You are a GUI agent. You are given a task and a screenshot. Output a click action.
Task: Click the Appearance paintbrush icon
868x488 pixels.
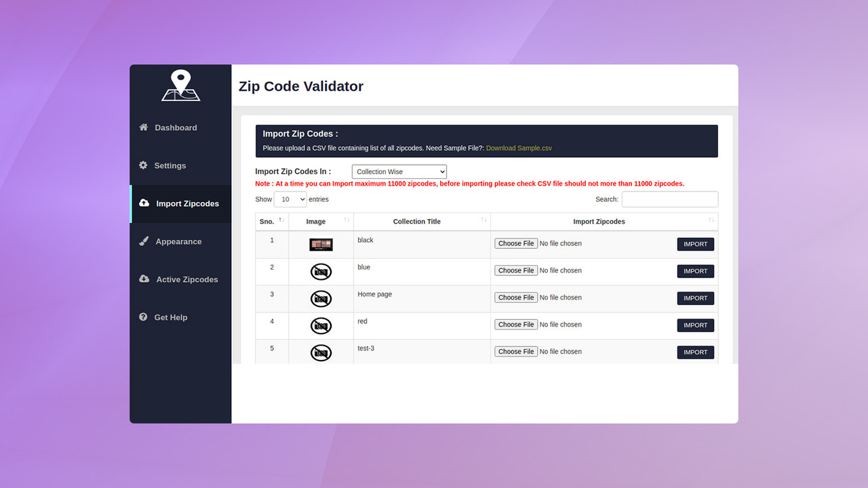(x=143, y=241)
